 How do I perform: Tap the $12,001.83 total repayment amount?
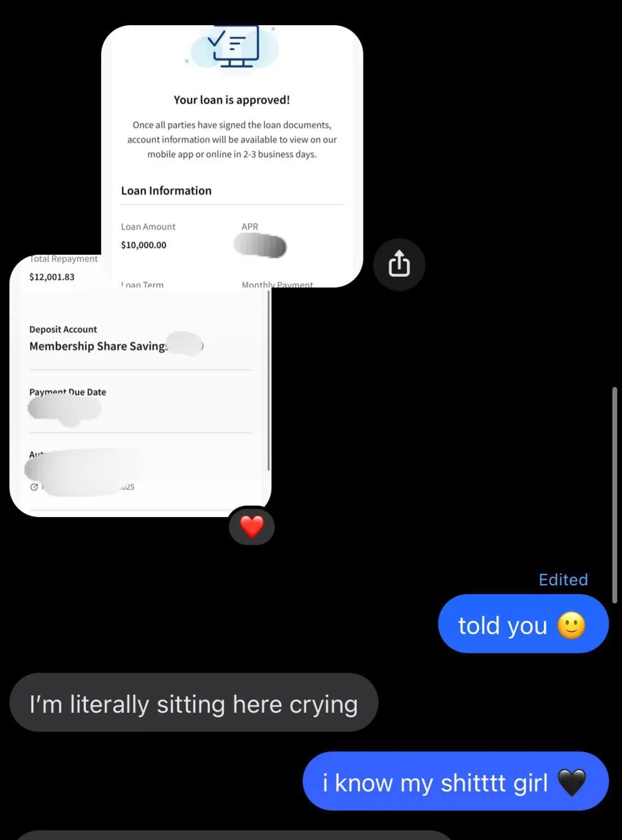pos(52,277)
